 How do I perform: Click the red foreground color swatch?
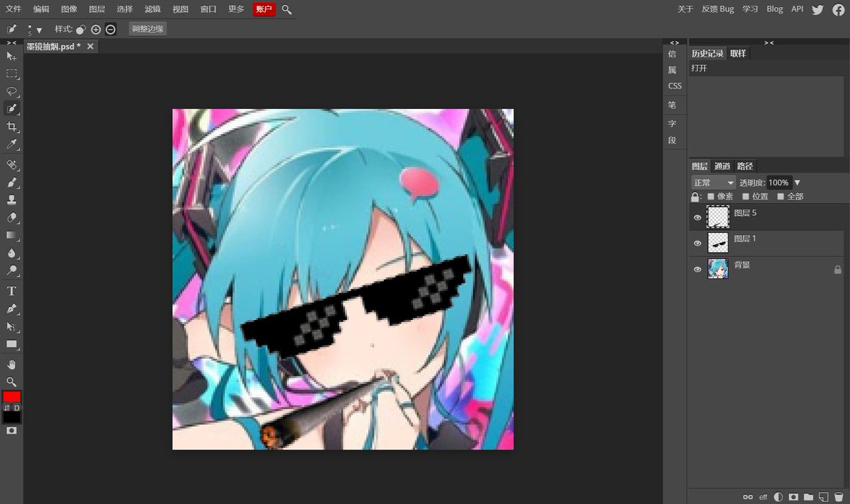pos(12,397)
